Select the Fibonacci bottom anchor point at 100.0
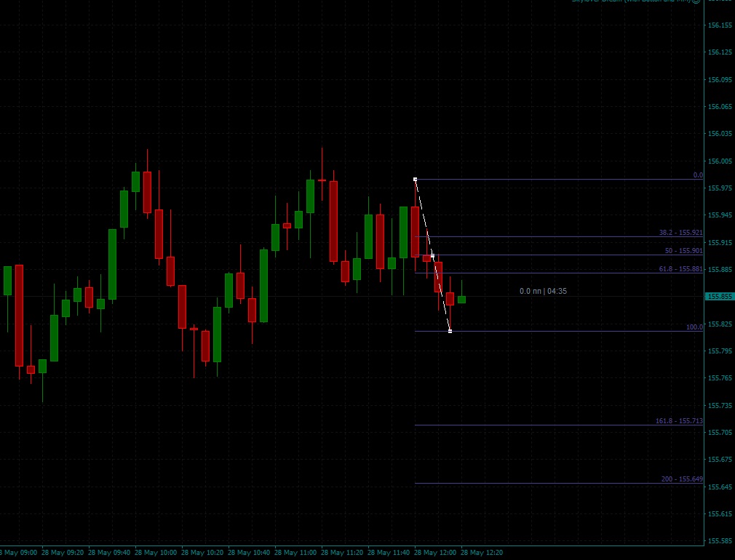The height and width of the screenshot is (560, 735). (x=450, y=332)
